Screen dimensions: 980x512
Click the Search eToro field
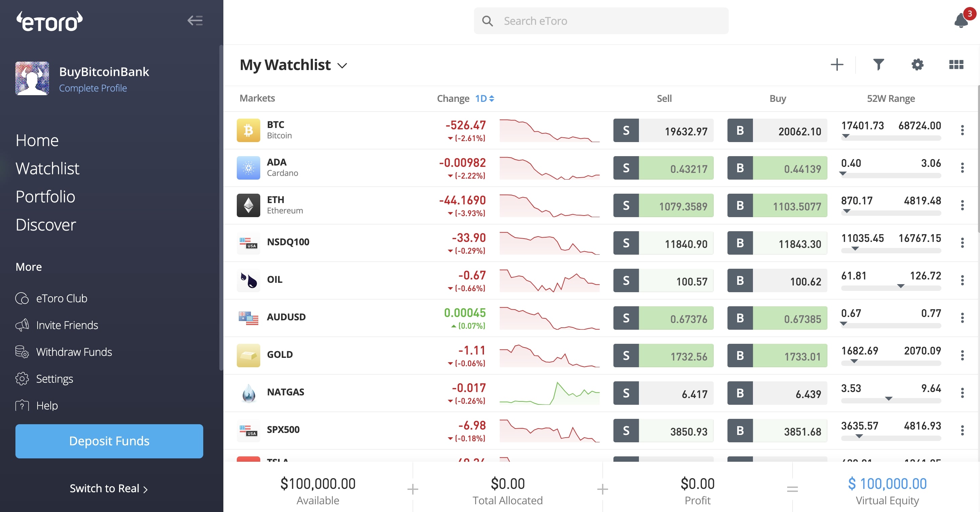click(601, 21)
